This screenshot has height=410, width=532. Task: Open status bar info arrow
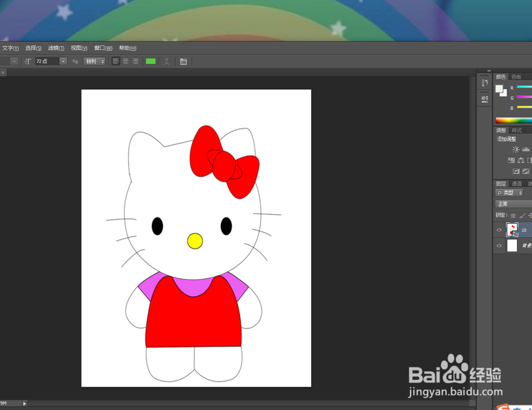(24, 404)
